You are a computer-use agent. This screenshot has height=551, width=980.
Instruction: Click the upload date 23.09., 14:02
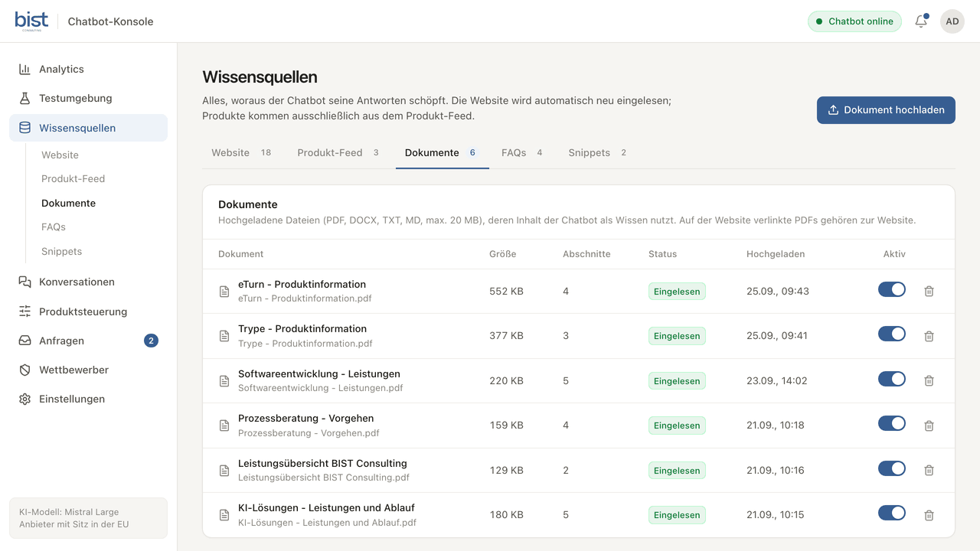tap(776, 381)
